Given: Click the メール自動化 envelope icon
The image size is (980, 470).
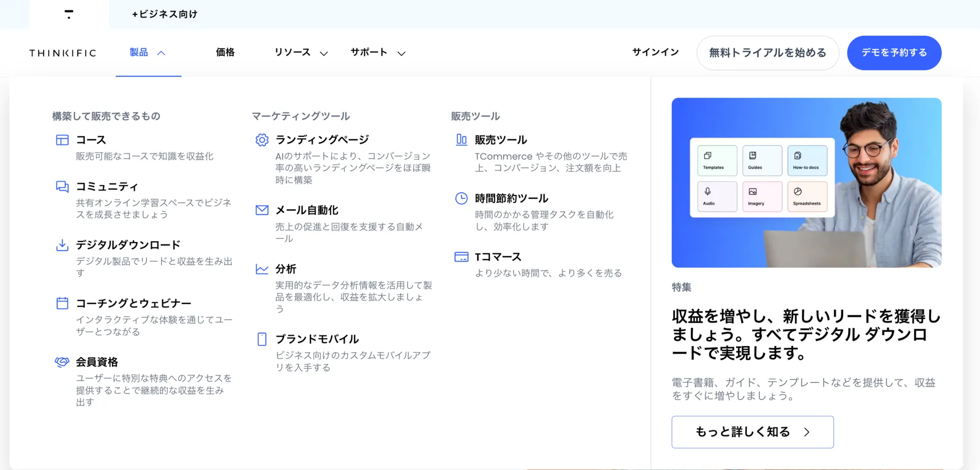Looking at the screenshot, I should coord(262,210).
